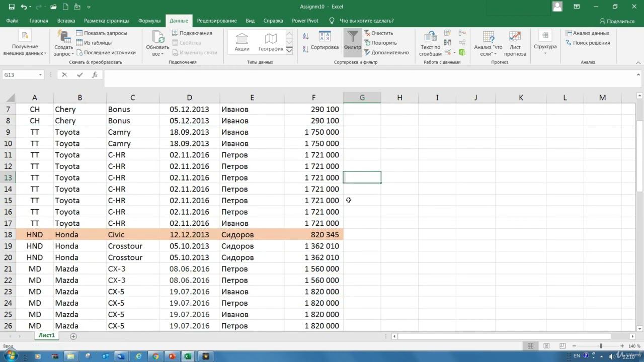Open Word from the taskbar
Screen dimensions: 644x362
pyautogui.click(x=121, y=356)
